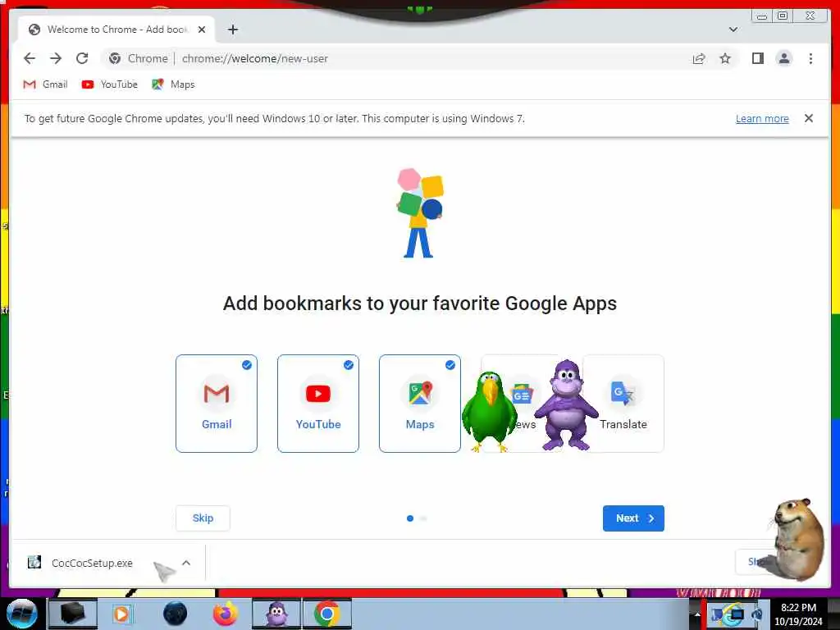840x630 pixels.
Task: Close the Welcome to Chrome tab
Action: coord(202,30)
